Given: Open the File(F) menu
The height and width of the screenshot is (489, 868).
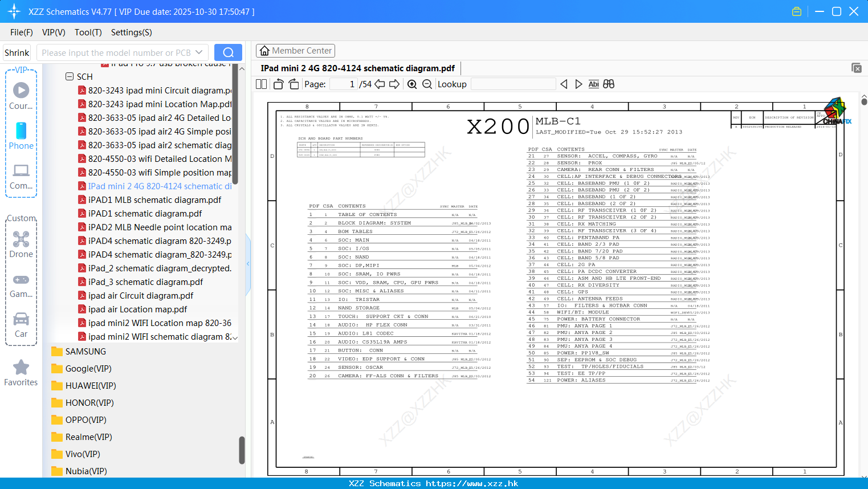Looking at the screenshot, I should click(x=22, y=32).
